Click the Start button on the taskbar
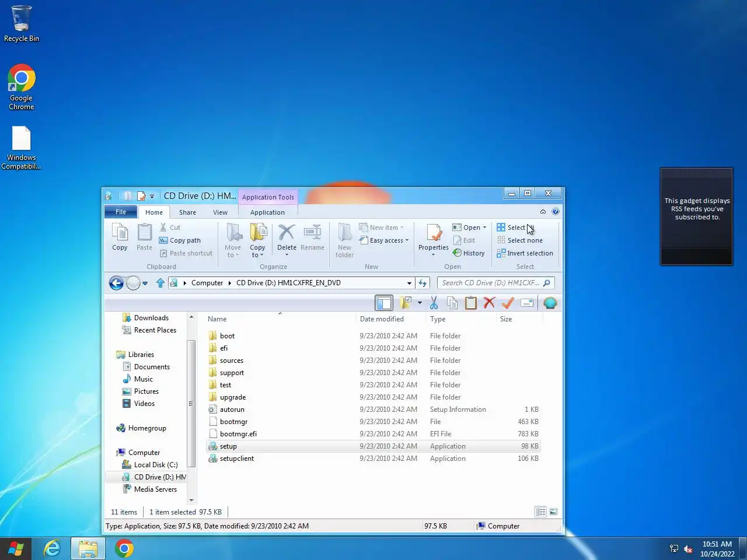747x560 pixels. [16, 548]
